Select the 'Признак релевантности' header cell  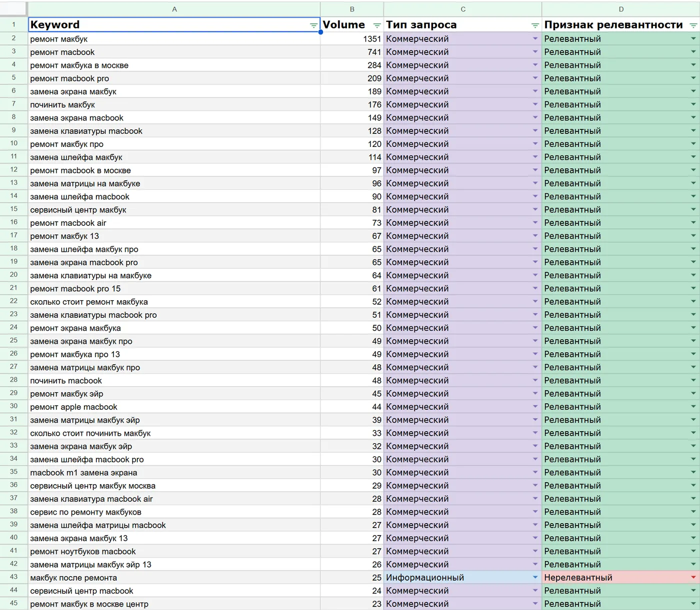point(621,24)
